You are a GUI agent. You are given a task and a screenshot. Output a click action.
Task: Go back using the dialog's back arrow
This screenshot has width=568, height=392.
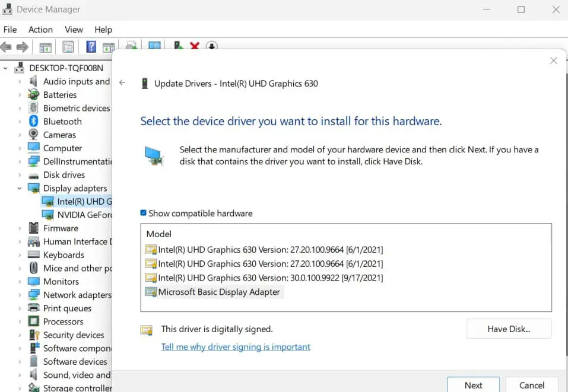tap(122, 83)
